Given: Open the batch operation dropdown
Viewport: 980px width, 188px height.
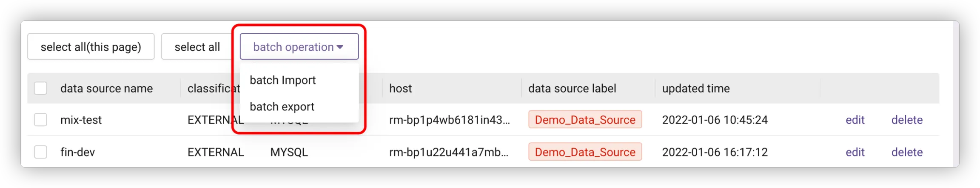Looking at the screenshot, I should [x=293, y=47].
